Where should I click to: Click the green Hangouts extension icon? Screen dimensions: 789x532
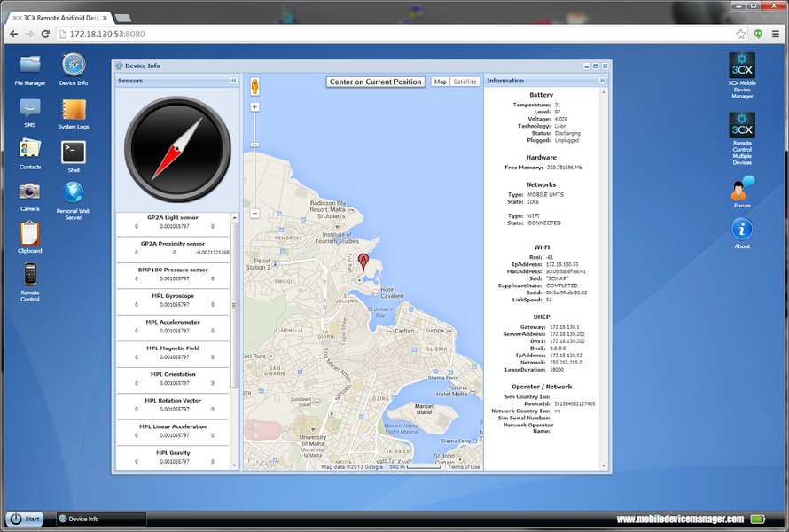[758, 35]
